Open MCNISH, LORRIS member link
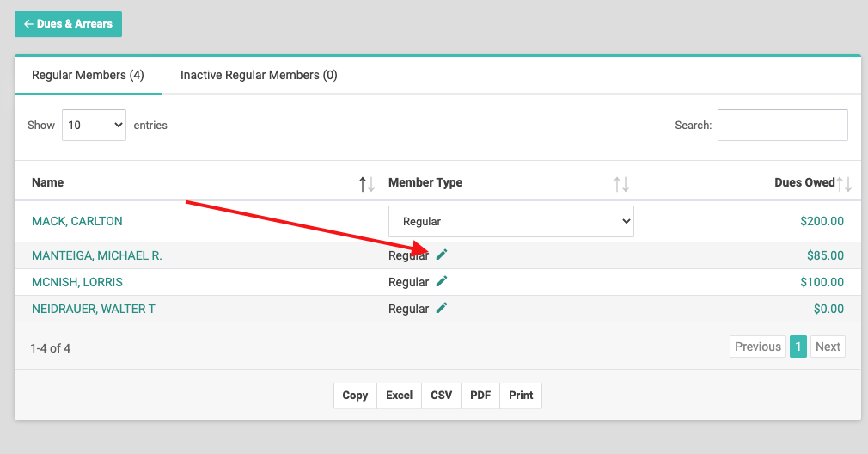 [77, 282]
